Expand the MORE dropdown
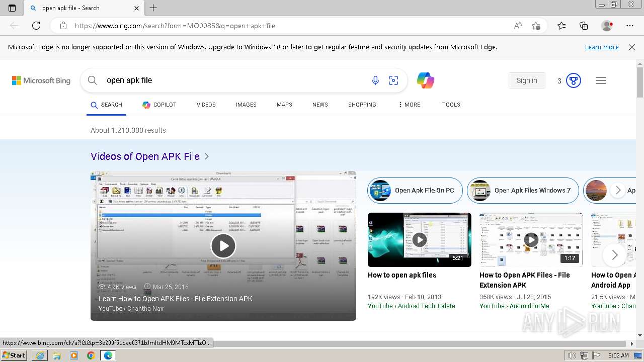This screenshot has height=362, width=644. click(x=409, y=105)
